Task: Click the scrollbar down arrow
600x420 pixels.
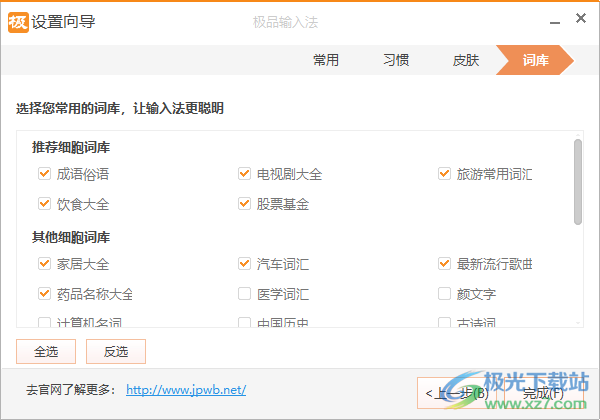Action: coord(578,324)
